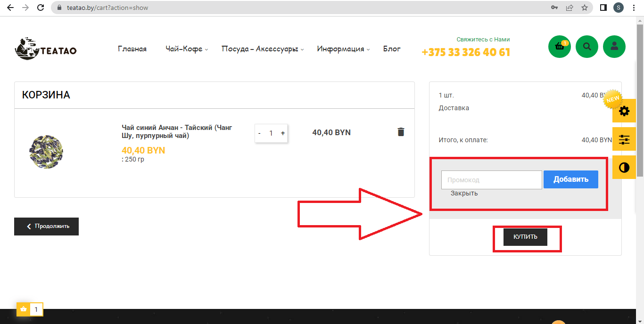Image resolution: width=644 pixels, height=324 pixels.
Task: Focus the Промокод input field
Action: [x=491, y=180]
